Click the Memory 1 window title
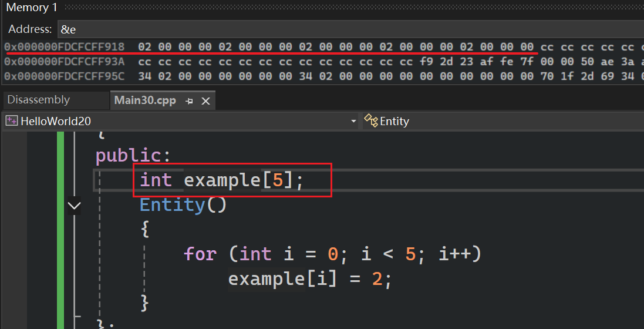Screen dimensions: 644x329 28,8
